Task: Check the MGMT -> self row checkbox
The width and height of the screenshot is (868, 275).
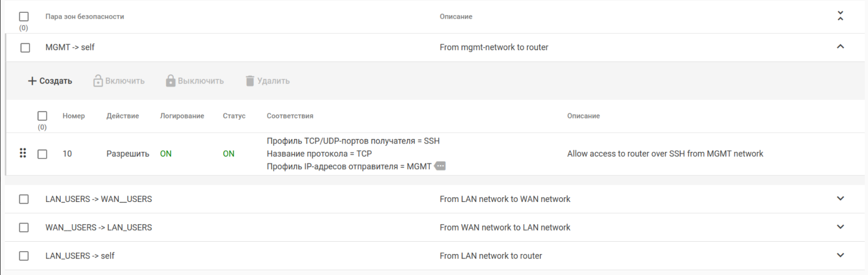Action: pyautogui.click(x=25, y=48)
